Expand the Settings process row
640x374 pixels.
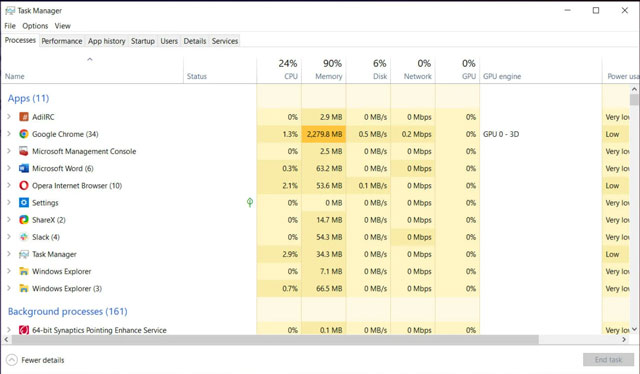point(9,203)
